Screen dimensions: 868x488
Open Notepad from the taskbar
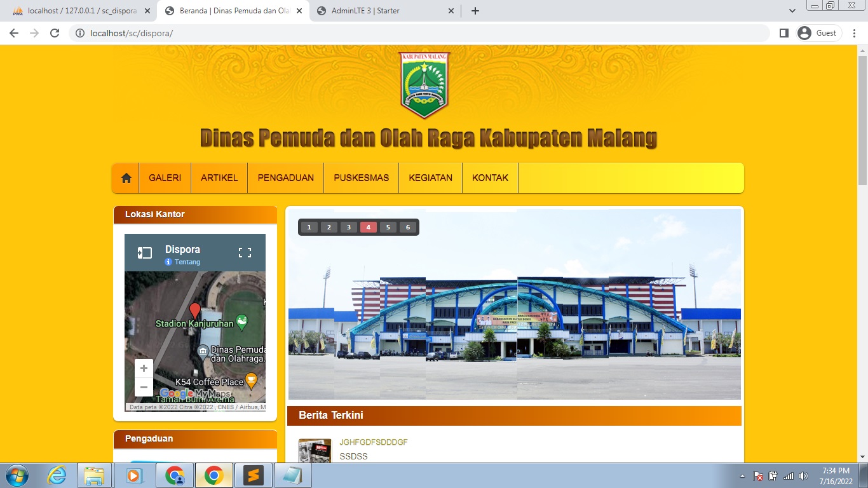293,475
